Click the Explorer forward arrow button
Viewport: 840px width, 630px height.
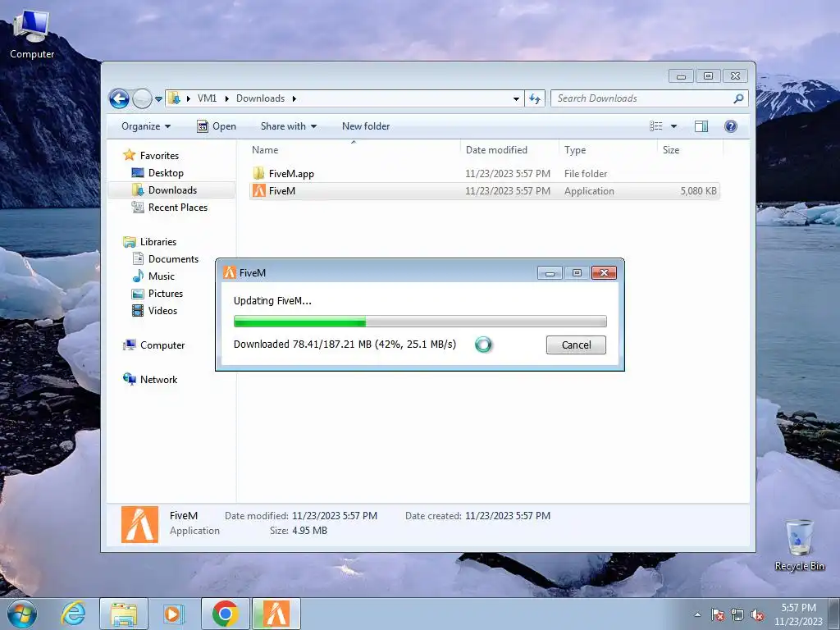(142, 98)
